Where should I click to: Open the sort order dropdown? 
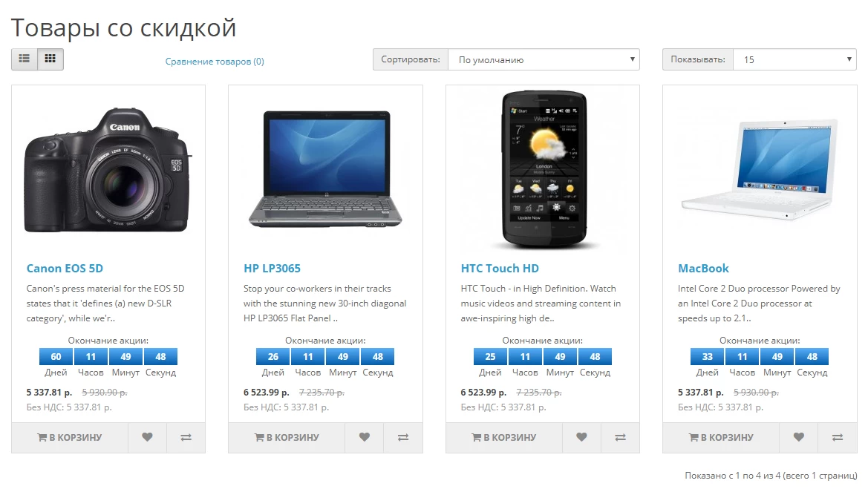tap(544, 60)
